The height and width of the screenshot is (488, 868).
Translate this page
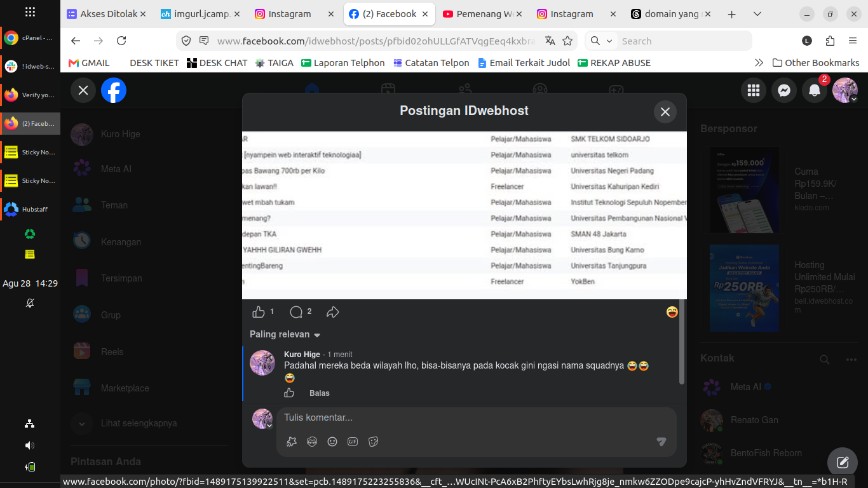coord(550,41)
